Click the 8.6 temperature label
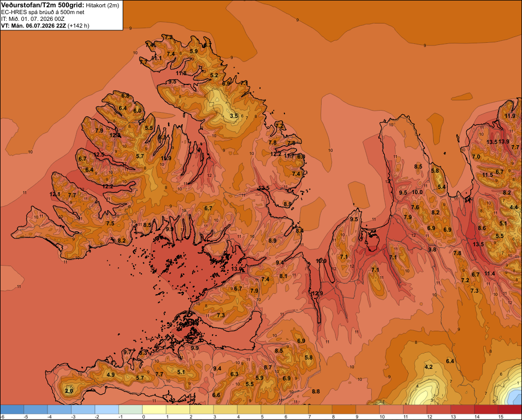 click(x=482, y=229)
